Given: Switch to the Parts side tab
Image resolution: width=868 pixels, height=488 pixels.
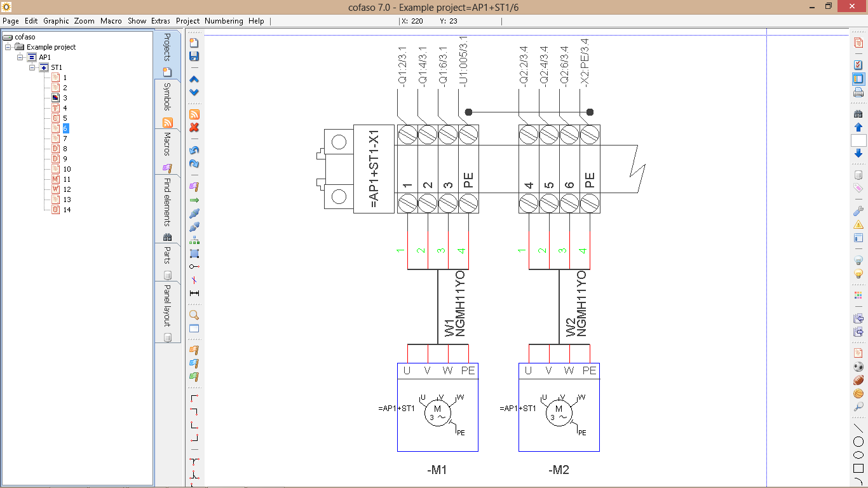Looking at the screenshot, I should point(168,262).
